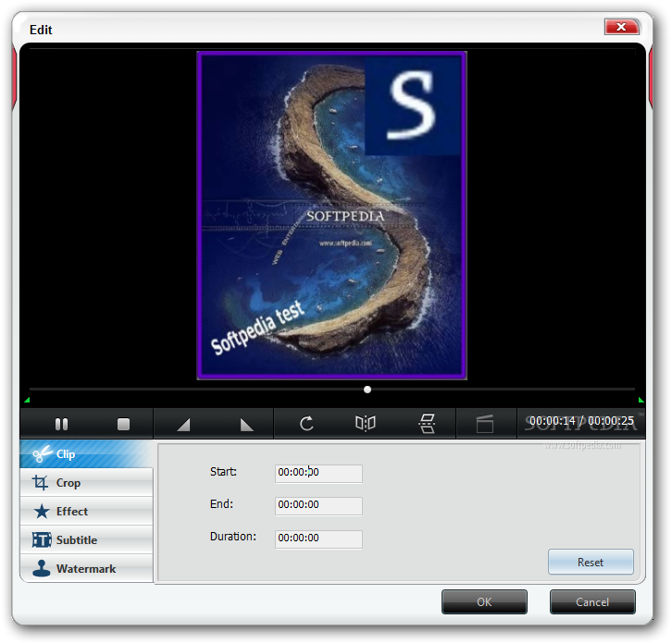Screen dimensions: 672x644
Task: Switch to the Subtitle tab
Action: point(86,539)
